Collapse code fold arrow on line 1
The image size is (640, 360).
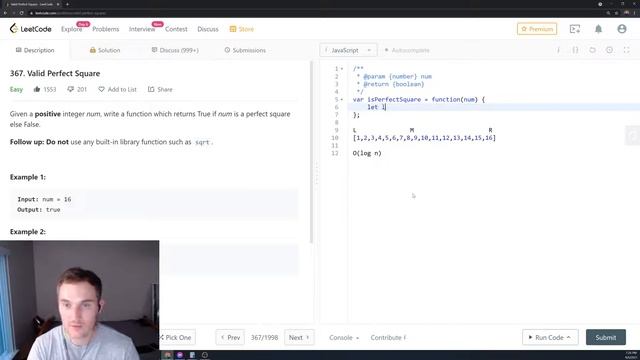342,69
